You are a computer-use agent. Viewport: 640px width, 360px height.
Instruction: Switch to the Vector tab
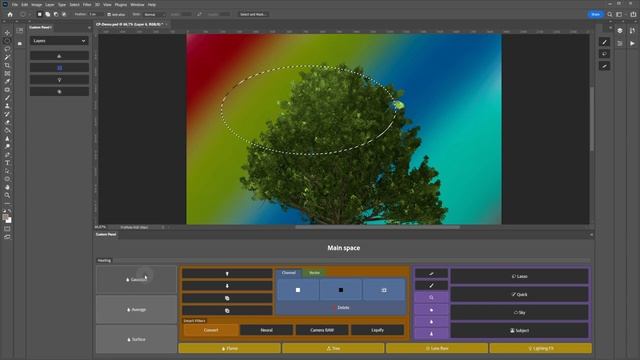[314, 273]
